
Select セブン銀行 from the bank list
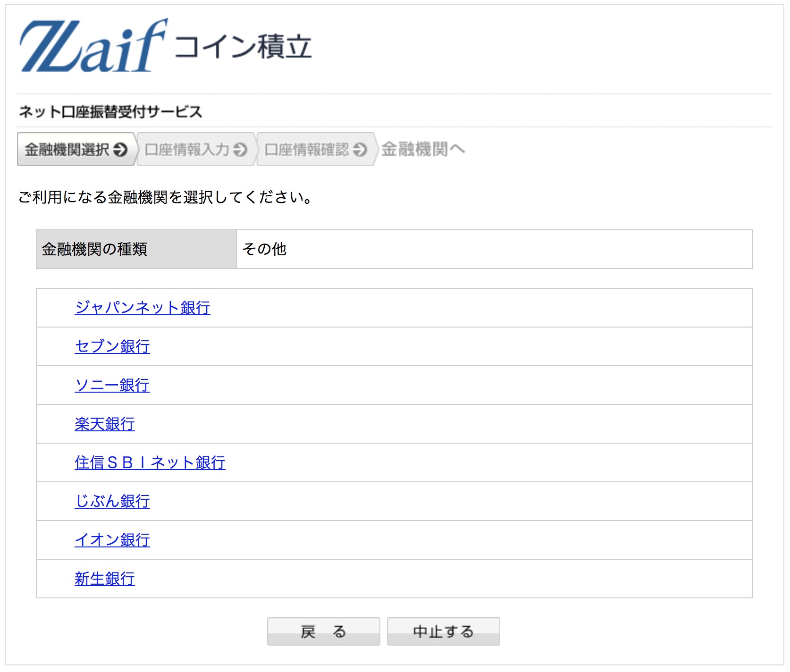(112, 346)
